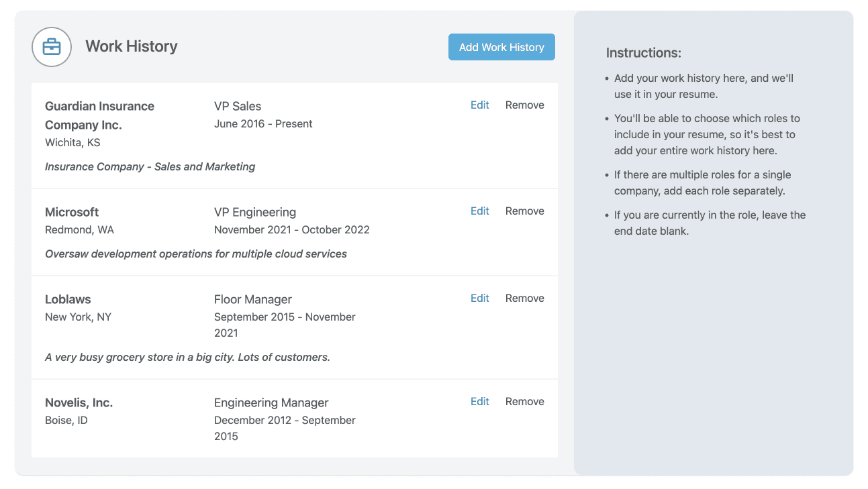The height and width of the screenshot is (489, 868).
Task: Click the Microsoft company name
Action: tap(72, 212)
